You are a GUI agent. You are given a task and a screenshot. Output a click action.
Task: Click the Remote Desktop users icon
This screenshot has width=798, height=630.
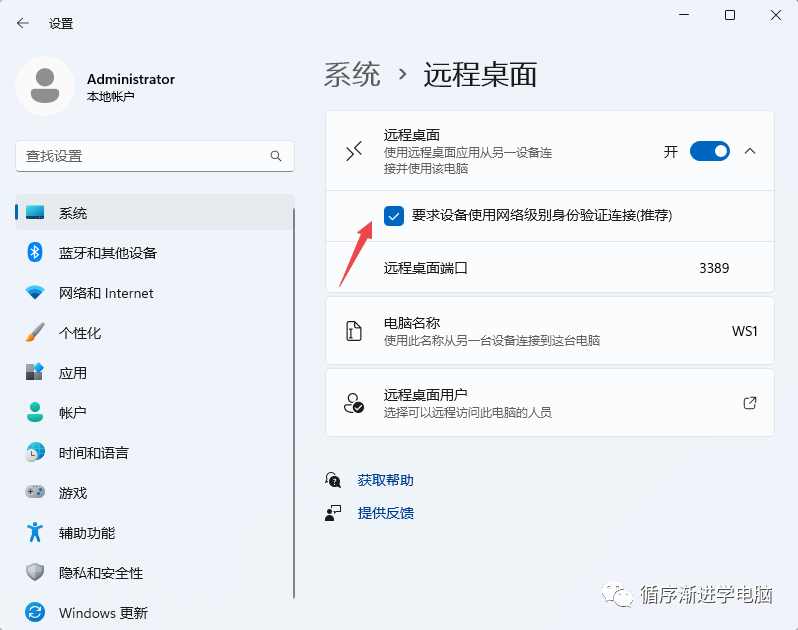click(x=354, y=403)
